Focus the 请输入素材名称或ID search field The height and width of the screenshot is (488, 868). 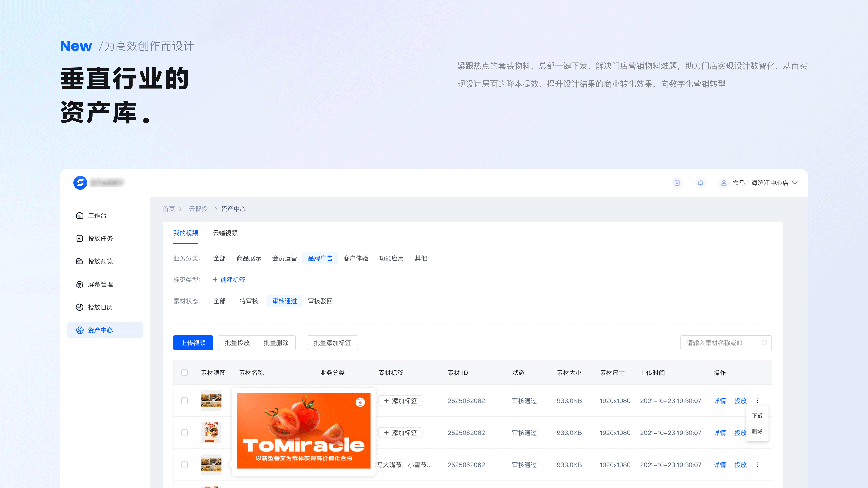coord(726,343)
